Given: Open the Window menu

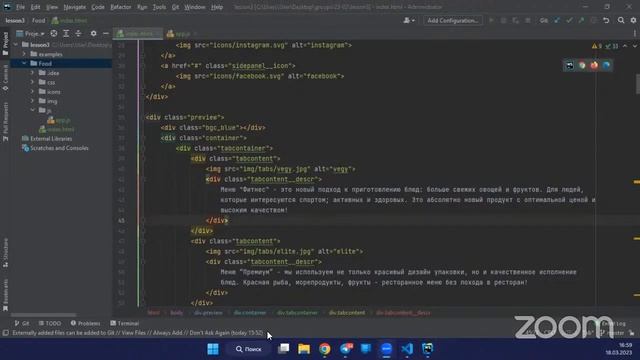Looking at the screenshot, I should tap(195, 7).
